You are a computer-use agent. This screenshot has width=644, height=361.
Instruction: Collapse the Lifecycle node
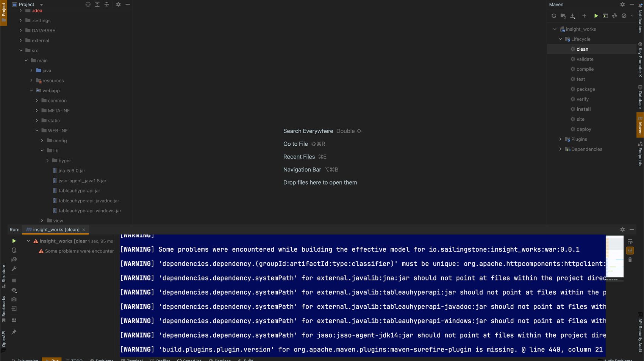560,39
